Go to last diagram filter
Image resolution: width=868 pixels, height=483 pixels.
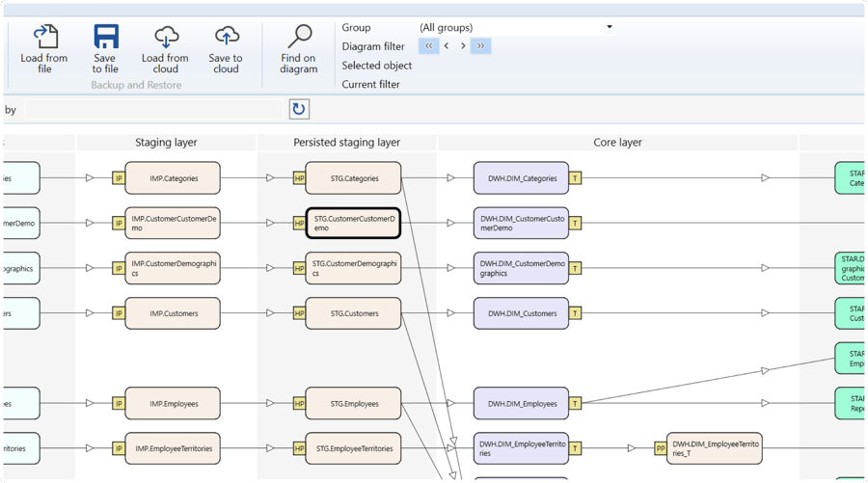pos(480,46)
